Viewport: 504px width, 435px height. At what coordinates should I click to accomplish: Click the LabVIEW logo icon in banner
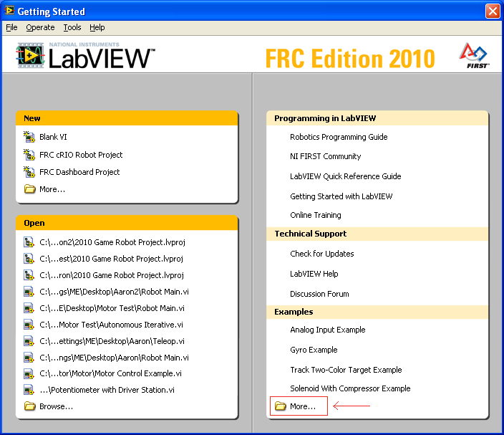[x=30, y=55]
